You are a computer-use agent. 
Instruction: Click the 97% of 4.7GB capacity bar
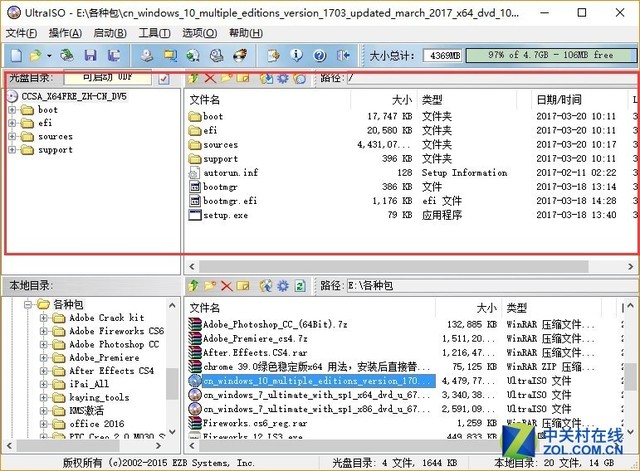coord(551,55)
